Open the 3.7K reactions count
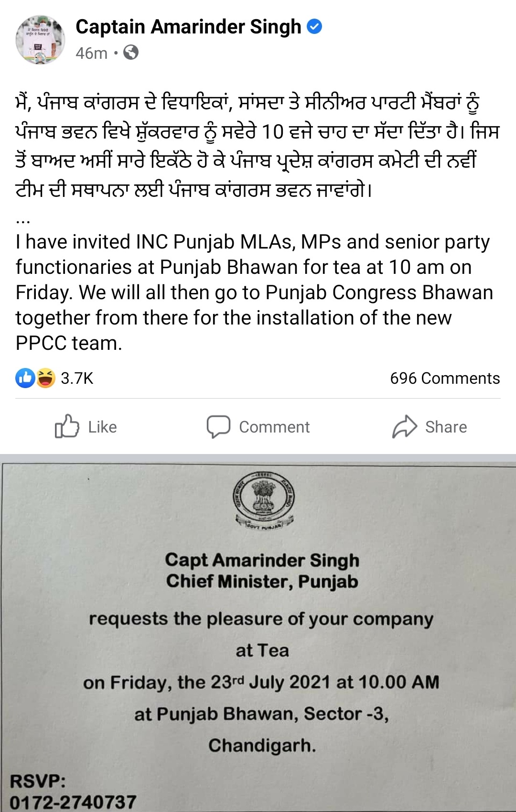Image resolution: width=516 pixels, height=812 pixels. point(77,379)
